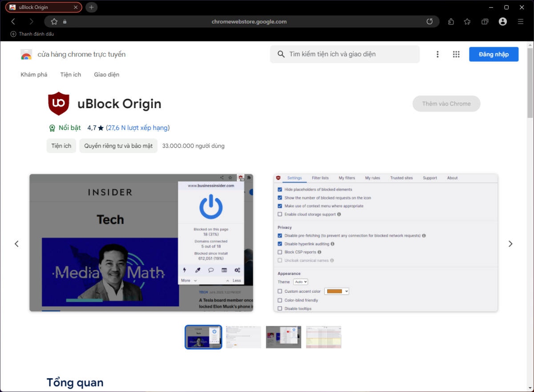Select the fourth screenshot thumbnail
Screen dimensions: 534x392
coord(324,337)
